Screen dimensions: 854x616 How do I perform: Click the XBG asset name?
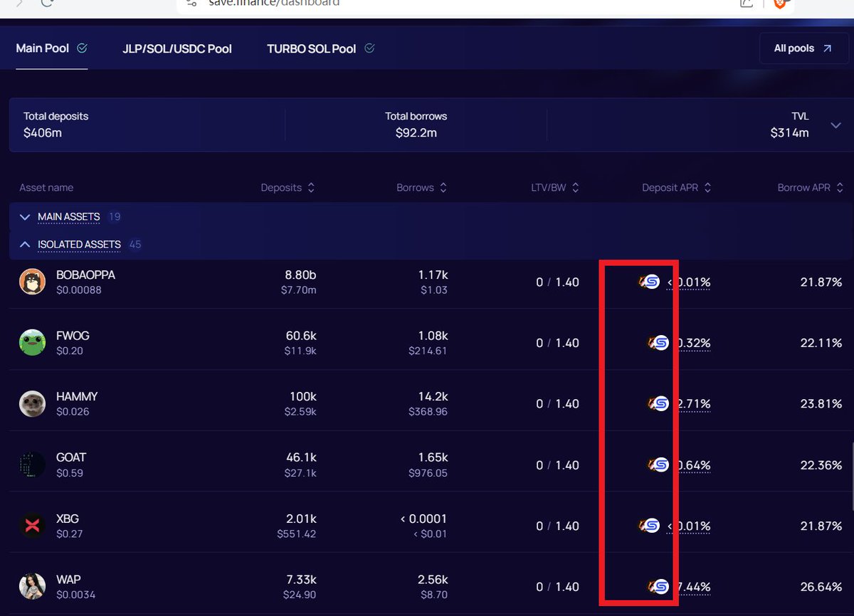(68, 519)
